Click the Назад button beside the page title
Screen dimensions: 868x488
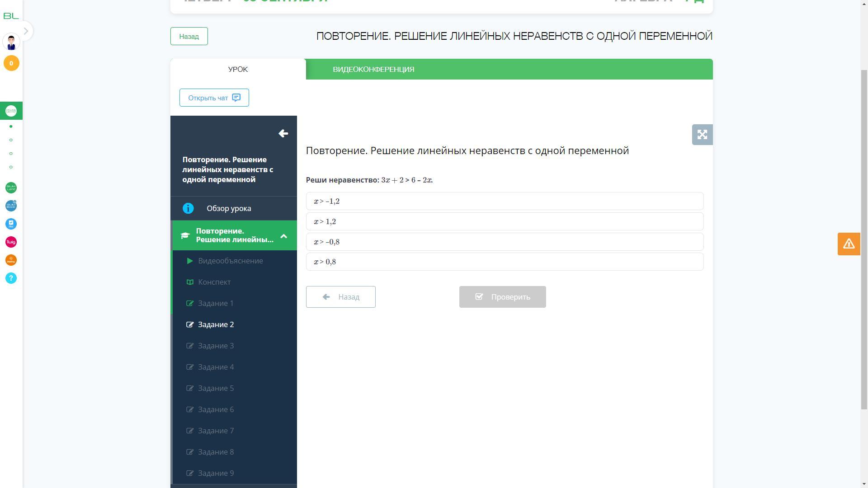[x=189, y=36]
